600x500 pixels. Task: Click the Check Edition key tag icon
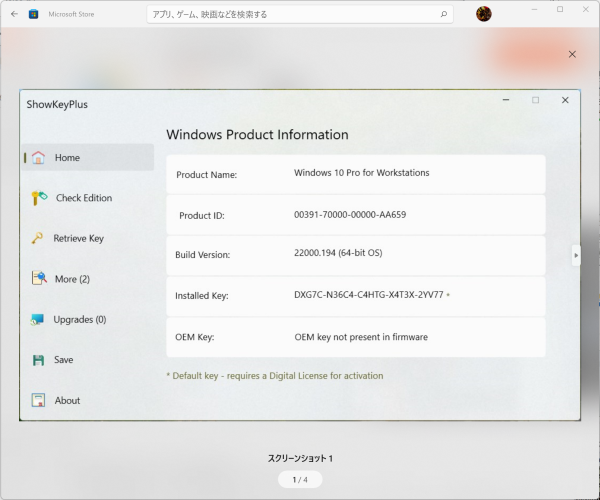[x=39, y=197]
